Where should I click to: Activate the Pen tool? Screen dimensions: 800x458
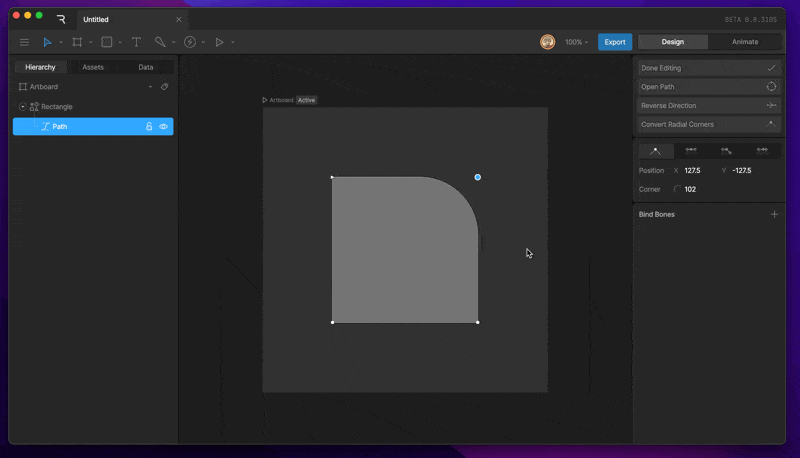160,42
